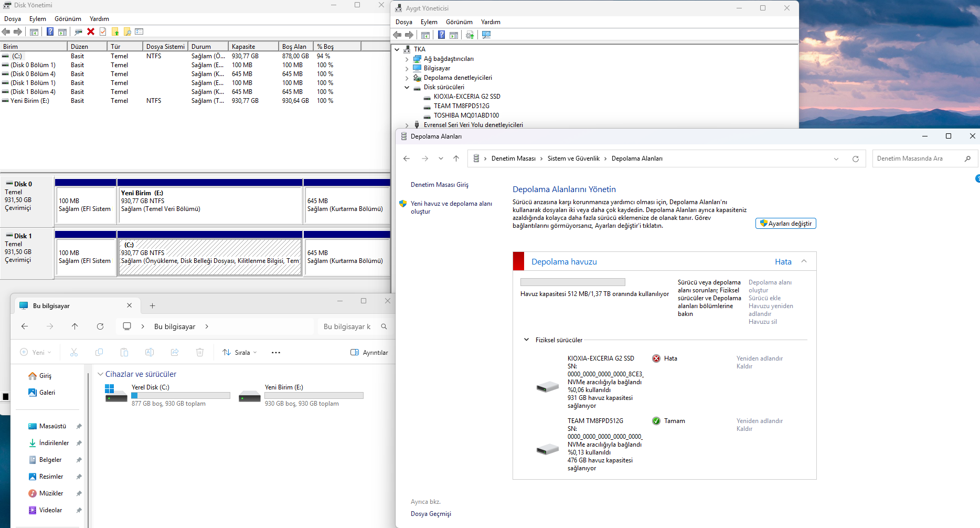Open Görünüm menu in Aygıt Yöneticisi
Screen dimensions: 980x528
coord(459,22)
